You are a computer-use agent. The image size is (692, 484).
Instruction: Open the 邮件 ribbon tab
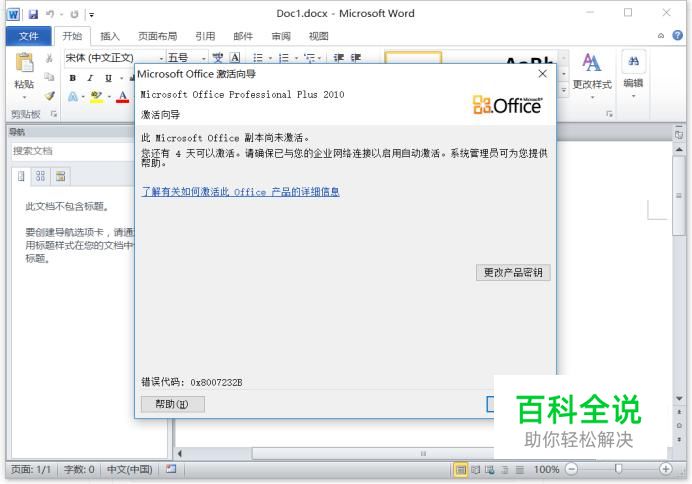click(x=243, y=36)
